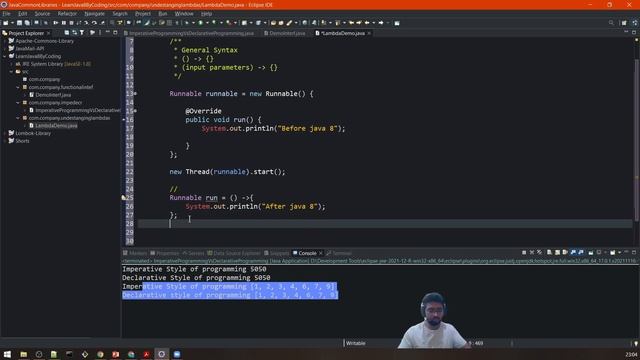640x360 pixels.
Task: Select the com.company package
Action: coord(44,79)
